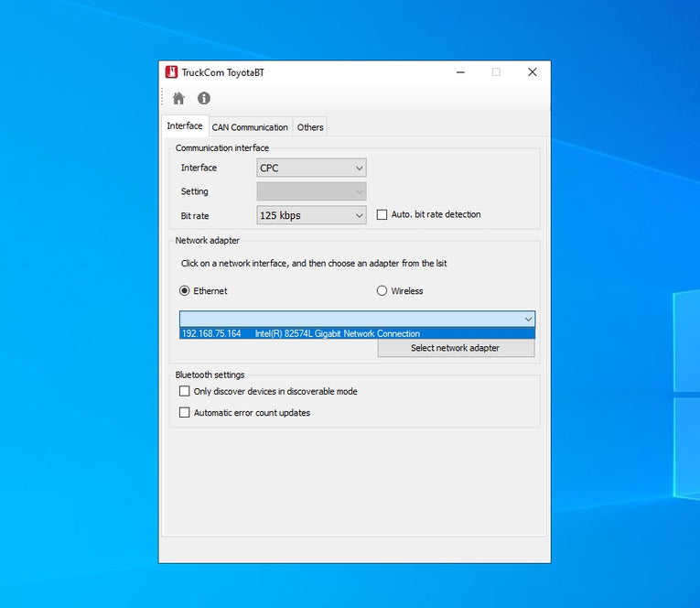Click the greyed-out Setting dropdown
Viewport: 700px width, 608px height.
[311, 191]
